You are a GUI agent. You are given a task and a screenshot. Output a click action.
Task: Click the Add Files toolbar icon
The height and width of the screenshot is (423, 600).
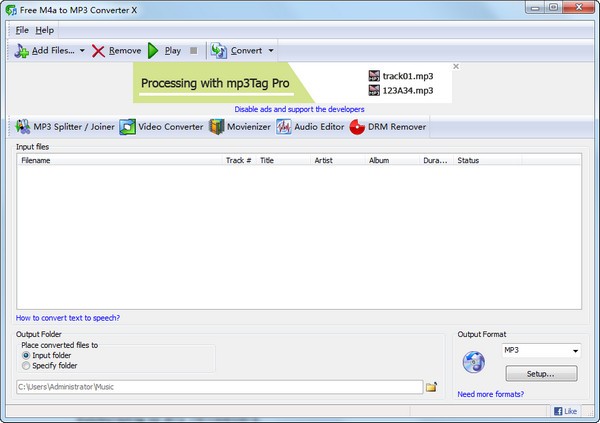pos(22,50)
